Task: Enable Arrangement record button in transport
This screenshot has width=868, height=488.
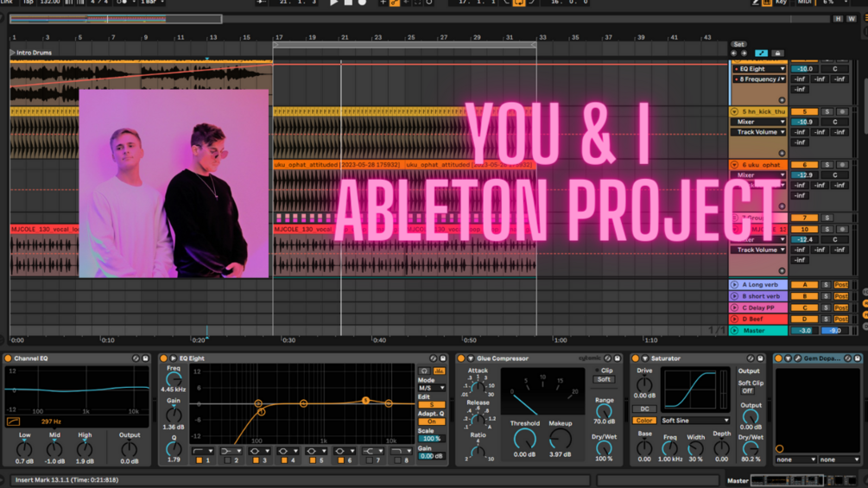Action: [362, 3]
